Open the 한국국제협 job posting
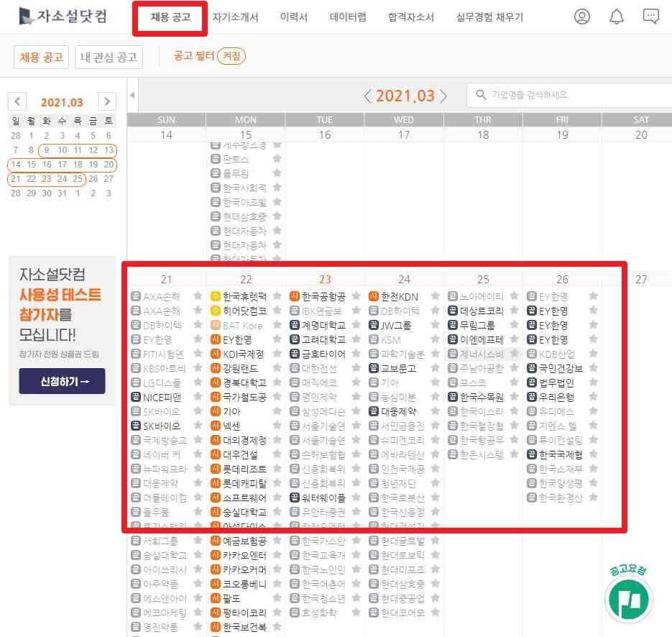Viewport: 672px width, 637px height. click(x=561, y=454)
